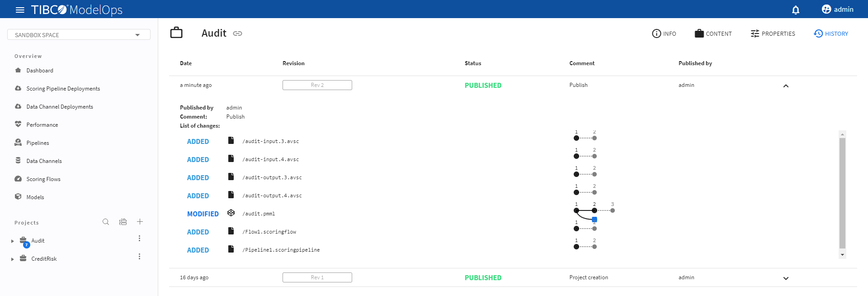The height and width of the screenshot is (296, 868).
Task: Open Data Channel Deployments
Action: point(60,107)
